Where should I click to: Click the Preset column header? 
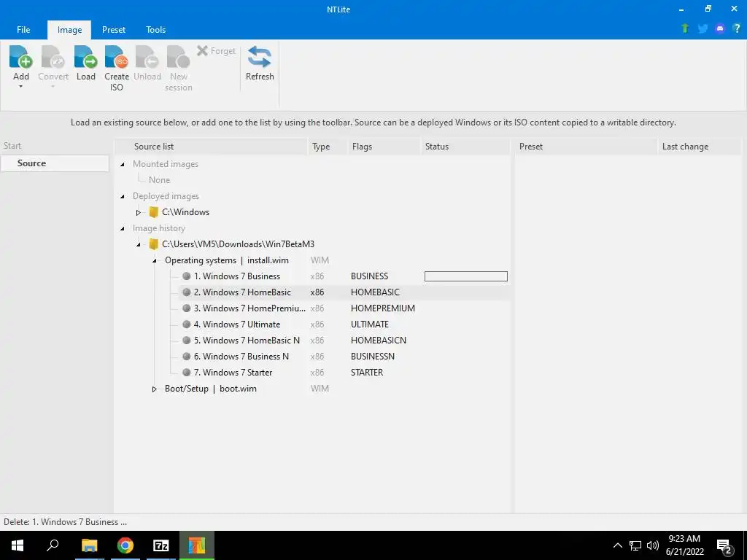pos(586,146)
